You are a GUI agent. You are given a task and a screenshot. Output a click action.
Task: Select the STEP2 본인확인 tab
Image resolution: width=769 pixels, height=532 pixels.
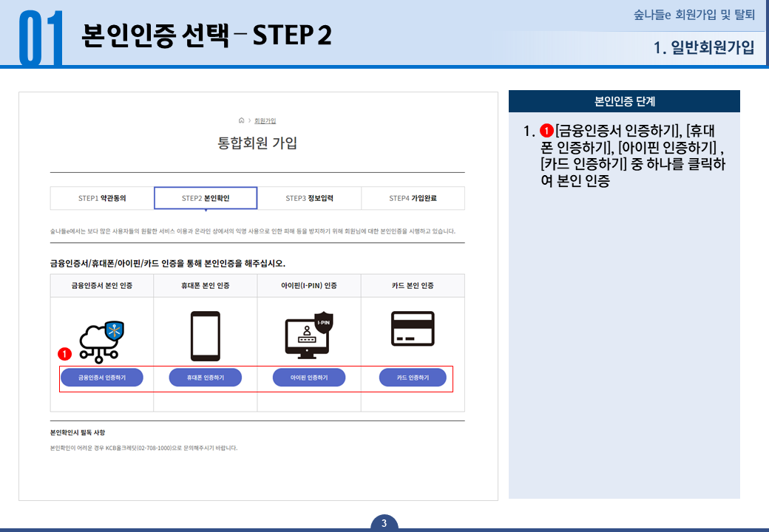tap(205, 198)
